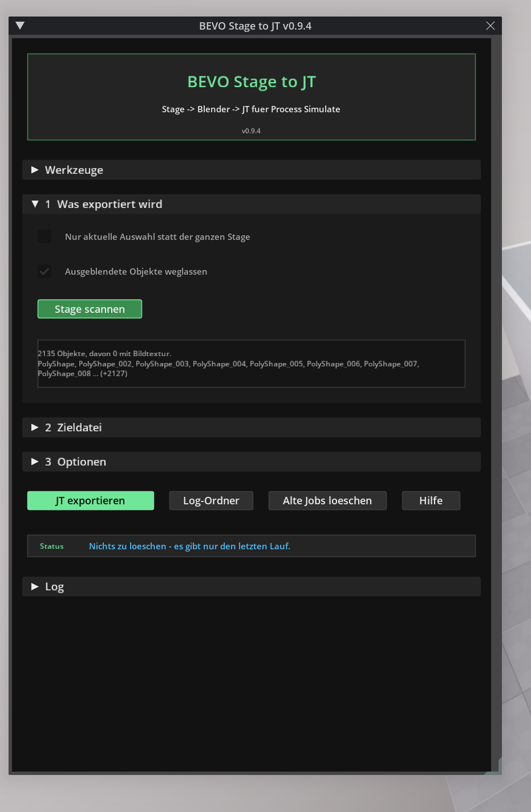The height and width of the screenshot is (812, 531).
Task: Collapse the Was exportiert wird section
Action: pyautogui.click(x=251, y=204)
